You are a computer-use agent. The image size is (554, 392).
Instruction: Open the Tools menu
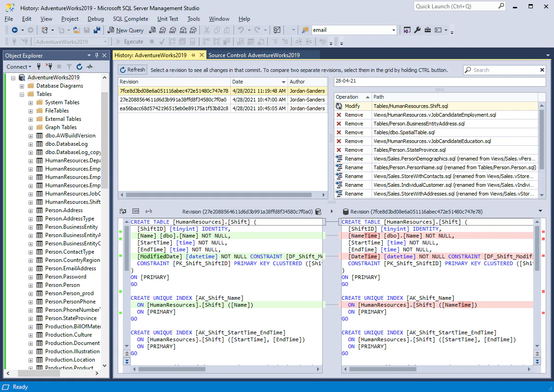[193, 19]
